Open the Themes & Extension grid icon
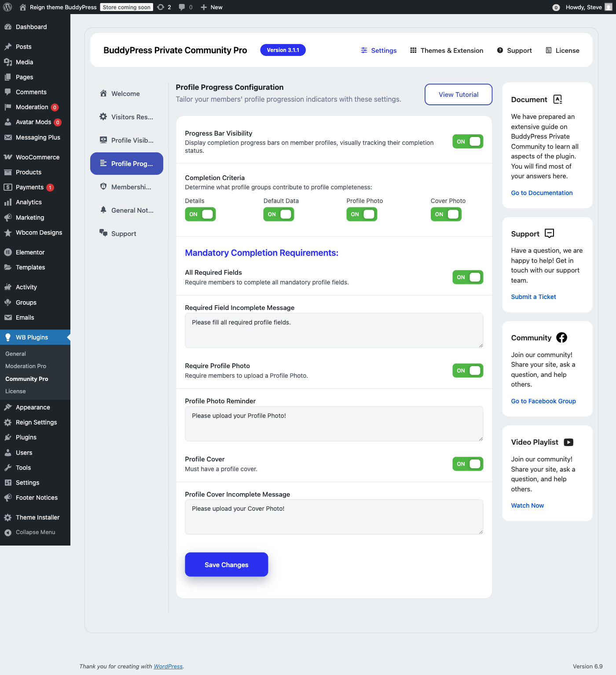This screenshot has width=616, height=675. pos(414,50)
